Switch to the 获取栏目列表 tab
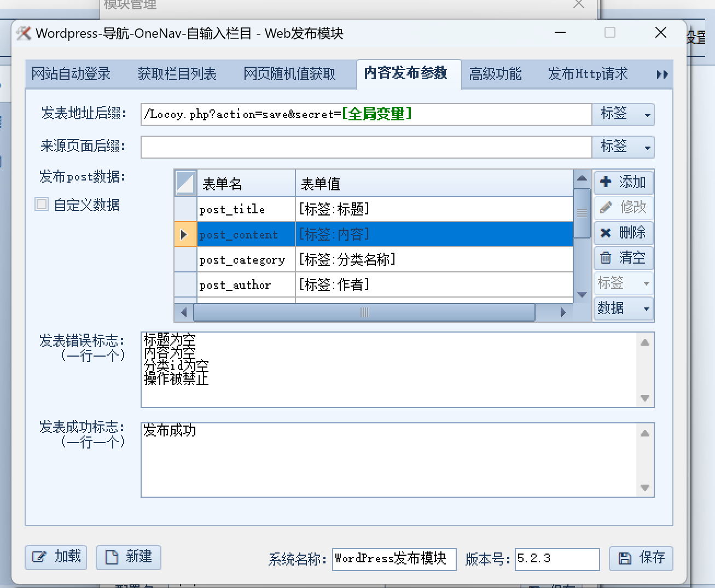The width and height of the screenshot is (715, 588). 177,74
